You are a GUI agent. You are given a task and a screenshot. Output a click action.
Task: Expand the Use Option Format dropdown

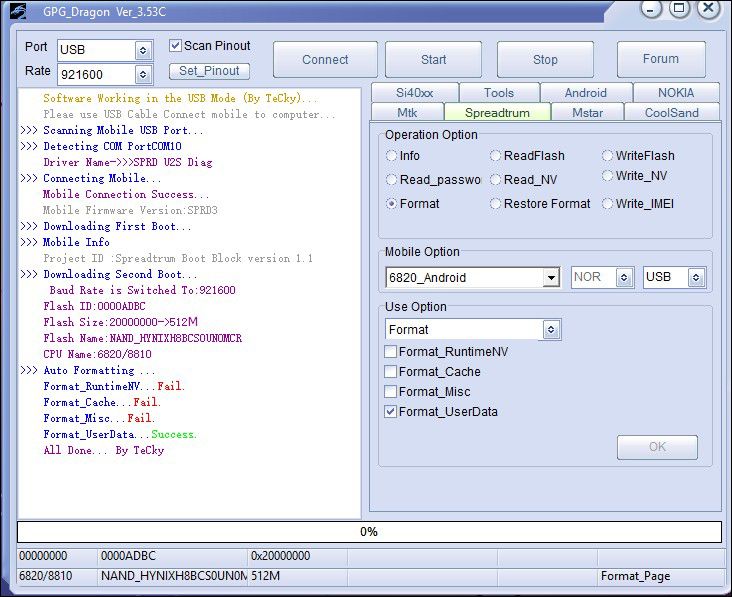pyautogui.click(x=550, y=330)
